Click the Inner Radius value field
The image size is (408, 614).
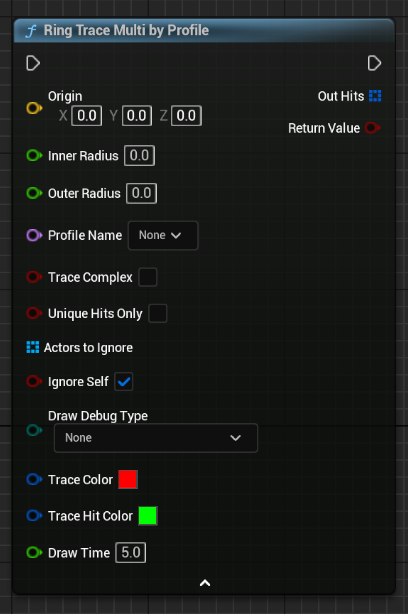click(139, 155)
